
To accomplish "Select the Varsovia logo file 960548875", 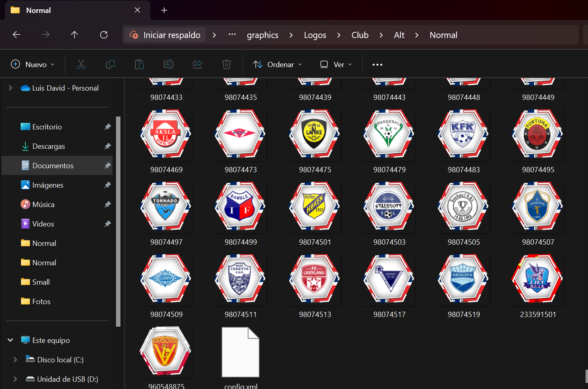I will pos(166,351).
